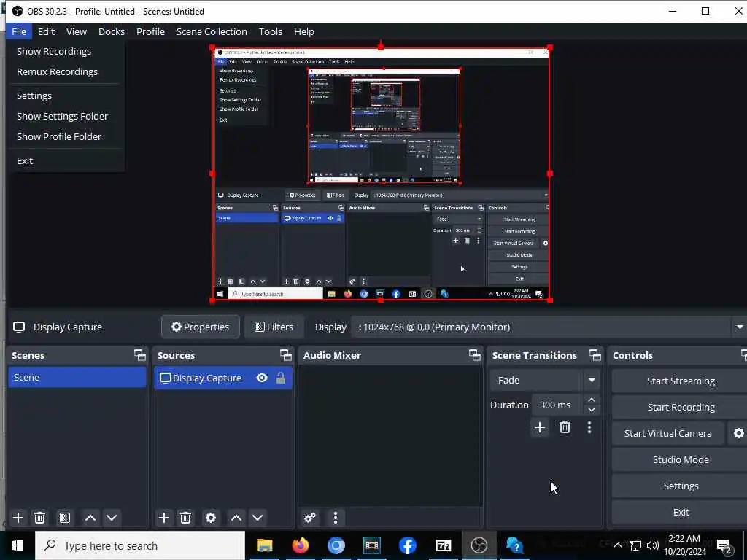747x560 pixels.
Task: Choose Settings in File menu
Action: pos(66,96)
